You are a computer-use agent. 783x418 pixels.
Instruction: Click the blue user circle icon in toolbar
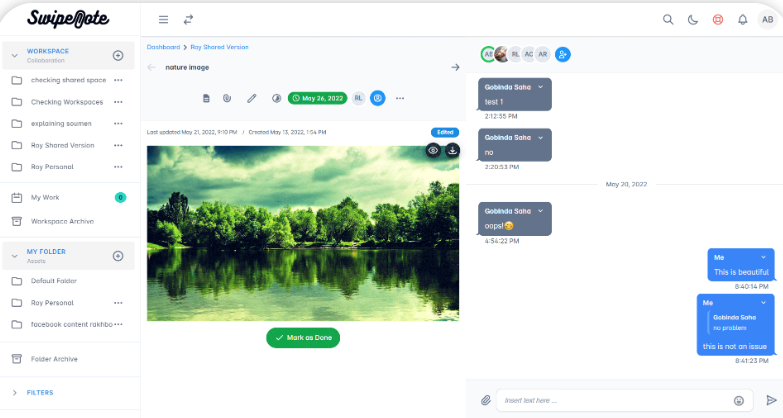click(x=378, y=98)
